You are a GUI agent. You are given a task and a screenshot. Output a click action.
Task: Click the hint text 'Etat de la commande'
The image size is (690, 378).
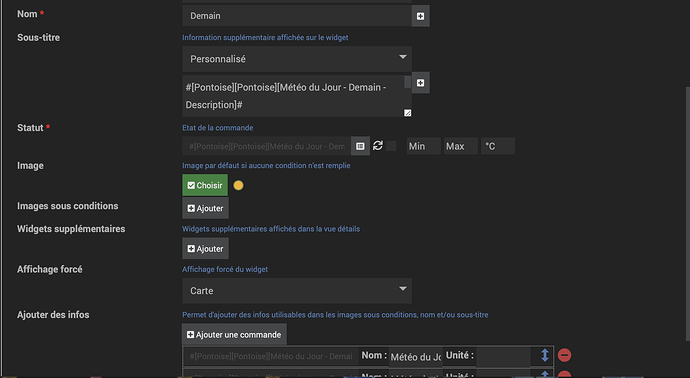[218, 128]
